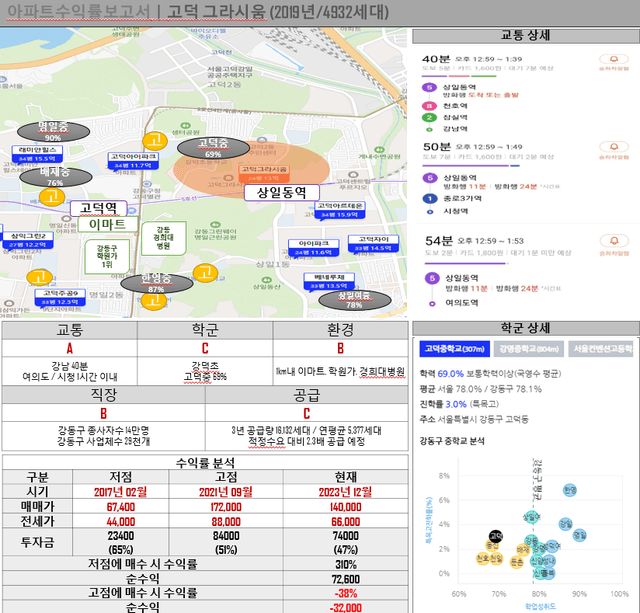640x613 pixels.
Task: Click the 44,000 jeonse price cell
Action: [120, 521]
